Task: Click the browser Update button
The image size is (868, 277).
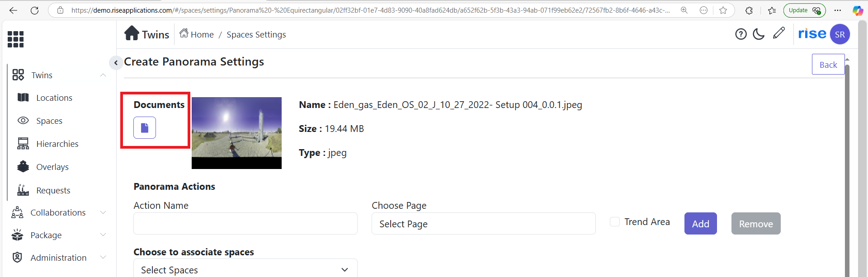Action: pos(804,10)
